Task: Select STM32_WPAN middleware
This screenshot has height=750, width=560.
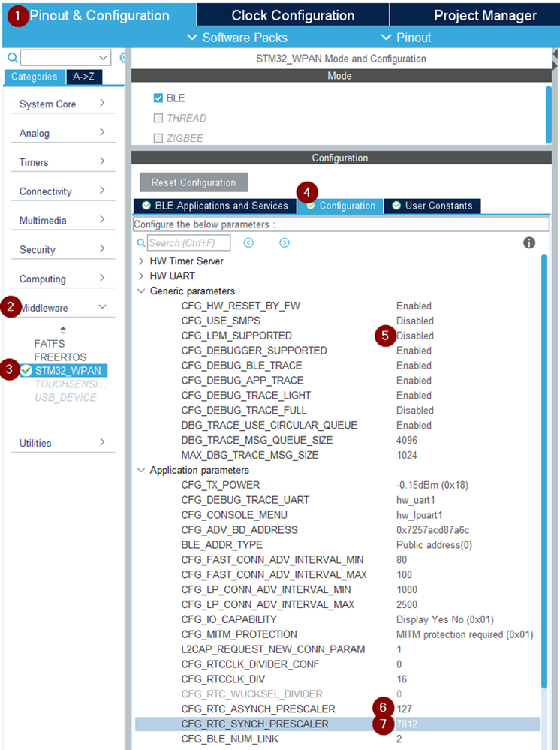Action: (x=68, y=371)
